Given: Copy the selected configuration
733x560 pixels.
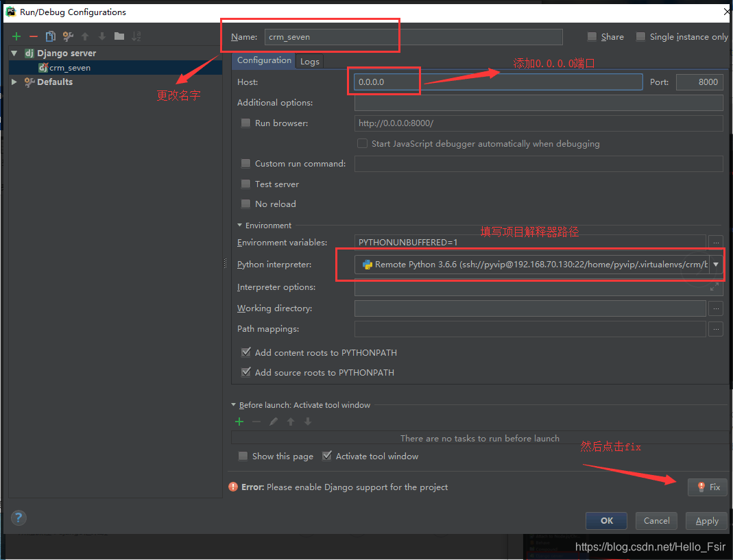Looking at the screenshot, I should 51,36.
